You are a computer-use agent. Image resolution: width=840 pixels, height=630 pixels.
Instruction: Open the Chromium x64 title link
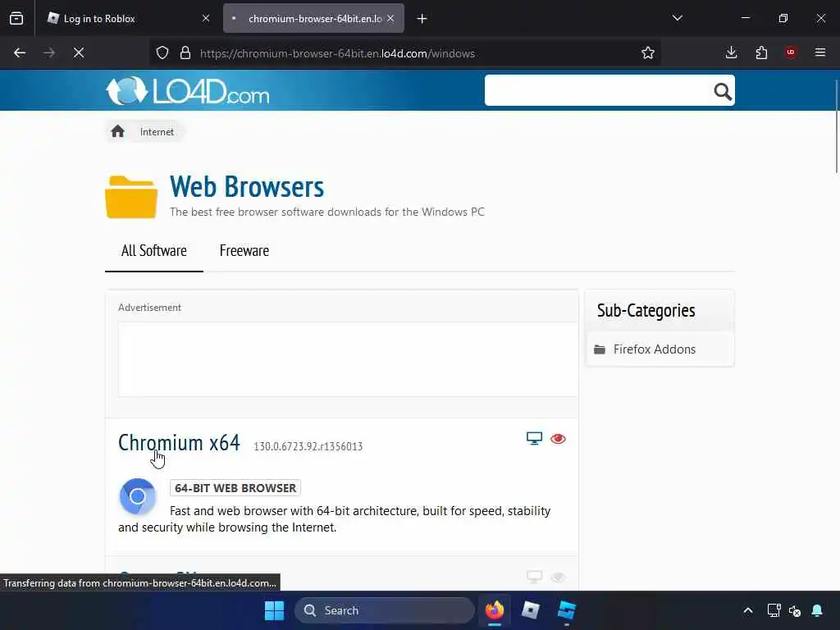pyautogui.click(x=179, y=443)
